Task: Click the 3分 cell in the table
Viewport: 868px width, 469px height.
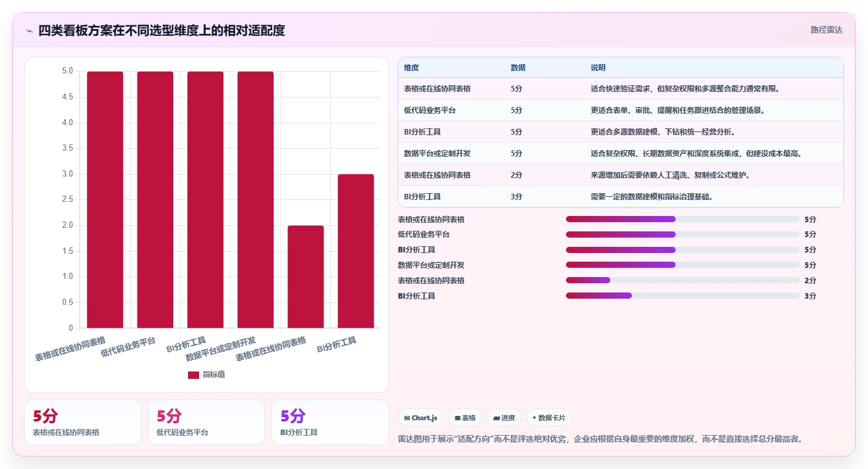Action: click(x=517, y=197)
